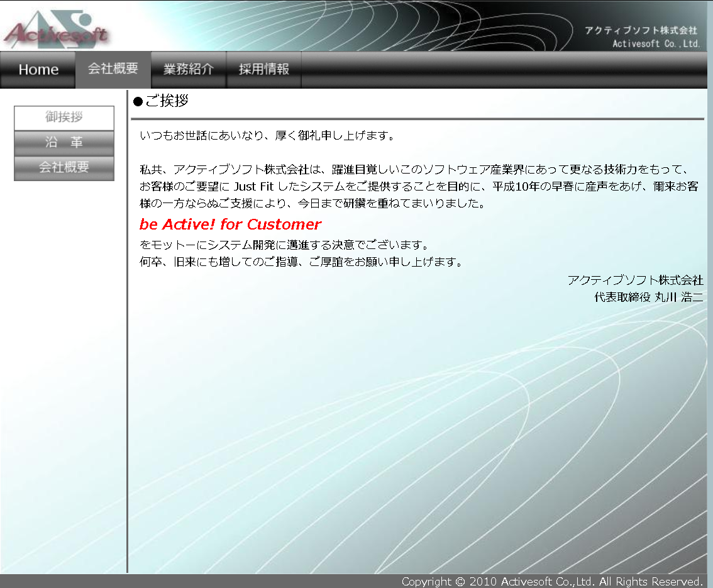Select 御挨拶 in the sidebar menu
Screen dimensions: 713x588
(64, 118)
